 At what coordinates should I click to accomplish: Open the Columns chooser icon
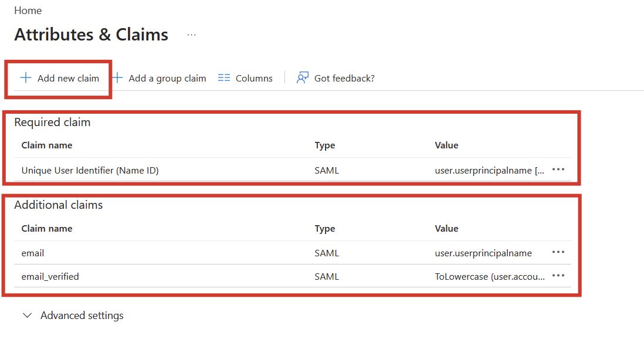pyautogui.click(x=224, y=78)
